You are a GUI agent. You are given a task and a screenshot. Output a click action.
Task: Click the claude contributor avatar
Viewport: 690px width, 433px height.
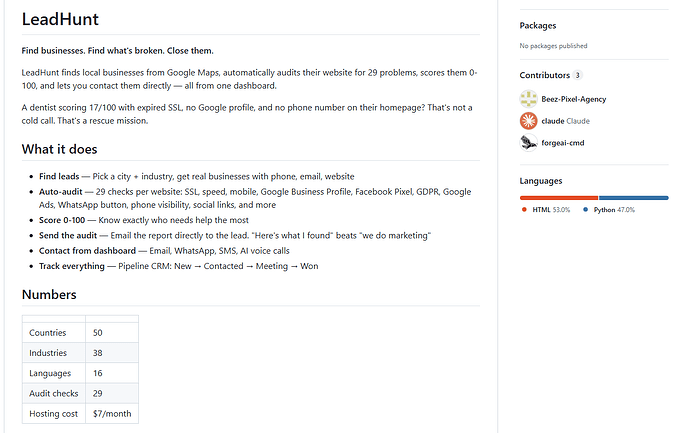pyautogui.click(x=528, y=120)
